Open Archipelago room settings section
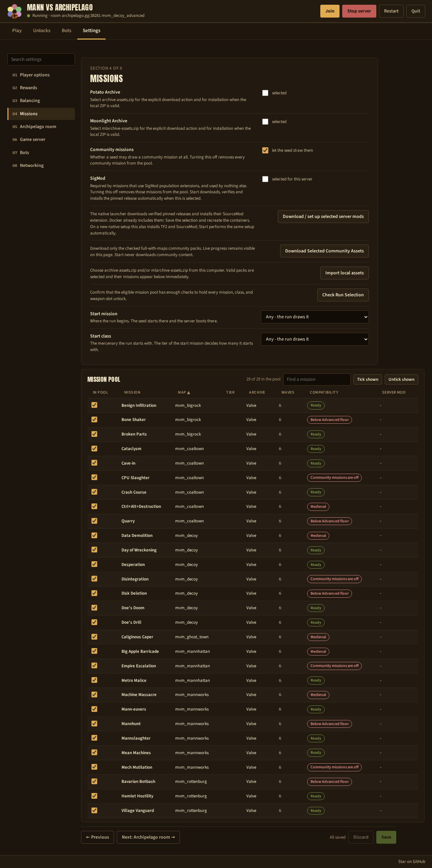The height and width of the screenshot is (868, 432). point(41,127)
